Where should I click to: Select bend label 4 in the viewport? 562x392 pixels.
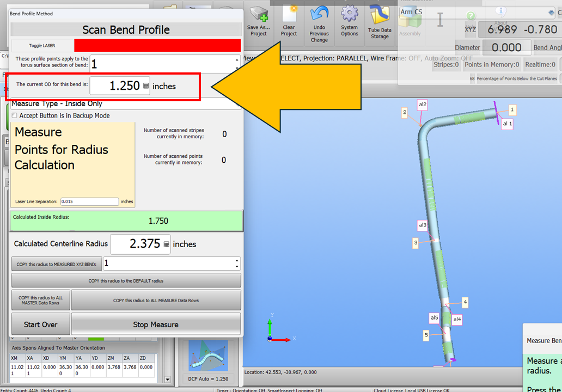(465, 302)
